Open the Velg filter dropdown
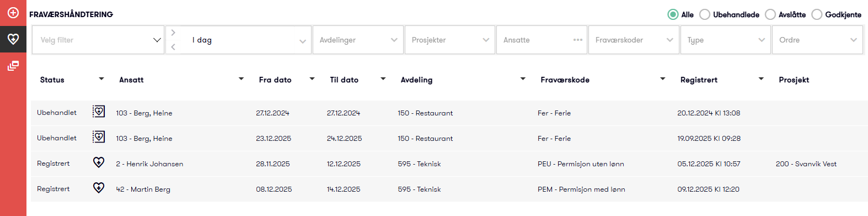Viewport: 868px width, 216px height. click(98, 40)
